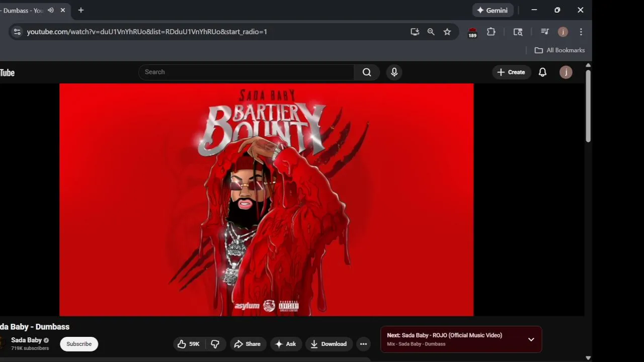Click the 'Mix - Sada Baby - Dumbass' text
644x362 pixels.
click(416, 344)
